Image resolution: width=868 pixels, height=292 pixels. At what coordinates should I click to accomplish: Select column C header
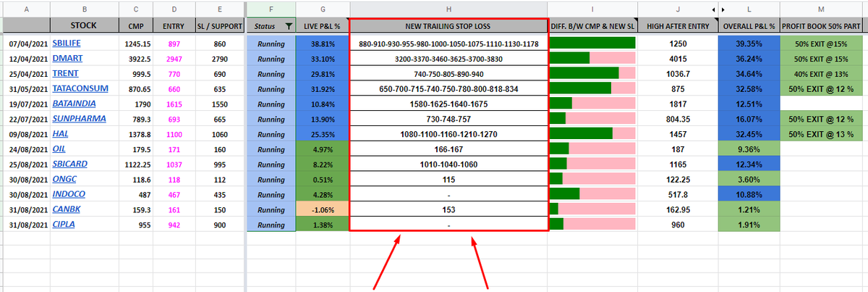click(x=135, y=9)
